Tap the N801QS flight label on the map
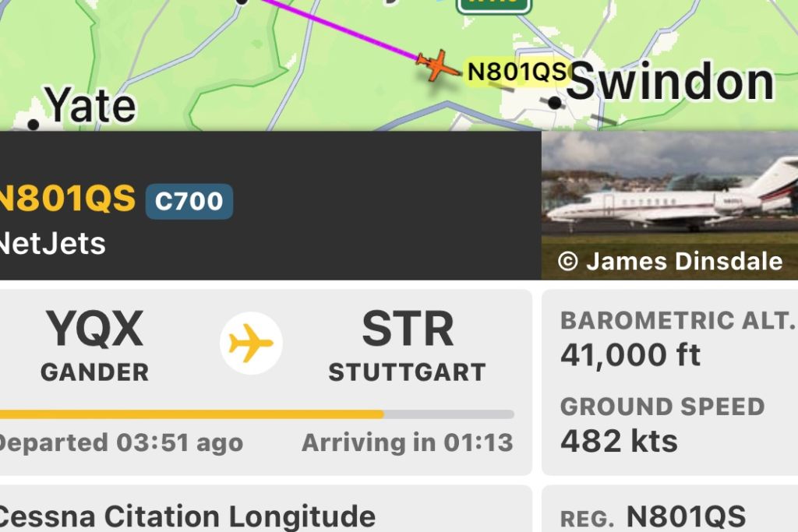798x532 pixels. [517, 71]
